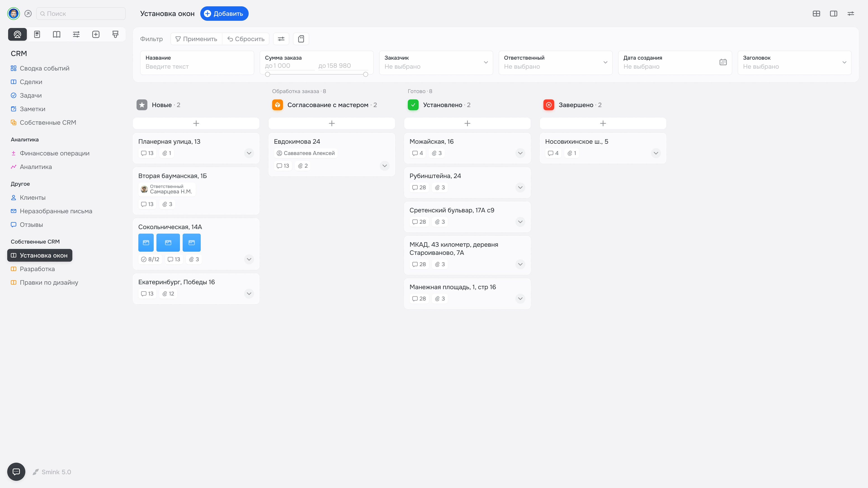Viewport: 868px width, 488px height.
Task: Click the filter settings sliders button
Action: point(281,39)
